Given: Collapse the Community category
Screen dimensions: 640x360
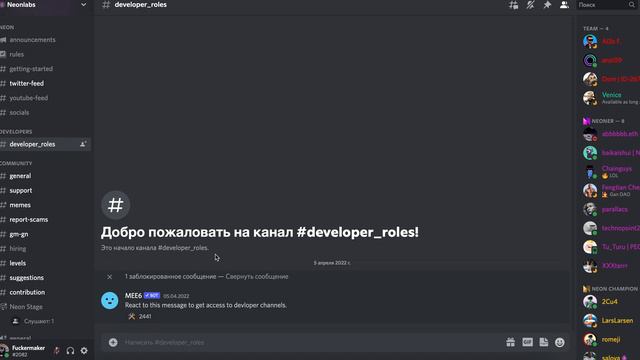Looking at the screenshot, I should tap(16, 163).
